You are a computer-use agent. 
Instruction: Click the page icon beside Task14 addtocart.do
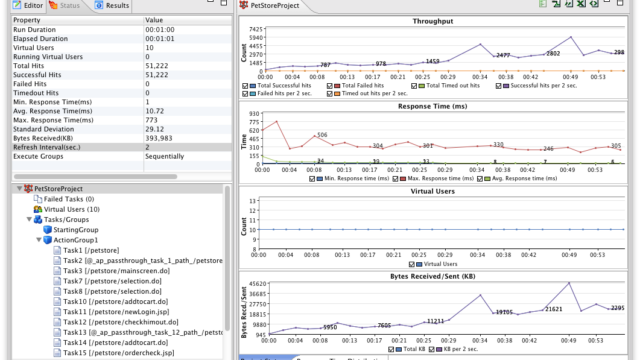click(x=57, y=342)
